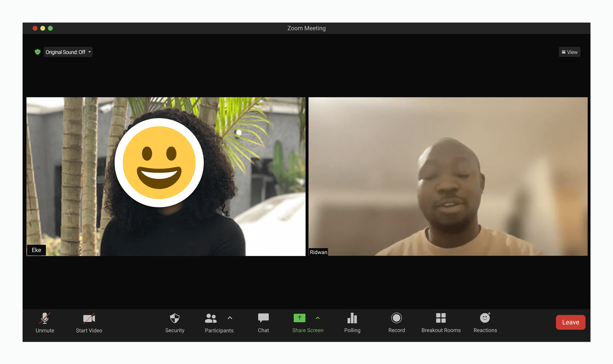Open the Chat bubble icon
Viewport: 613px width, 364px height.
263,318
